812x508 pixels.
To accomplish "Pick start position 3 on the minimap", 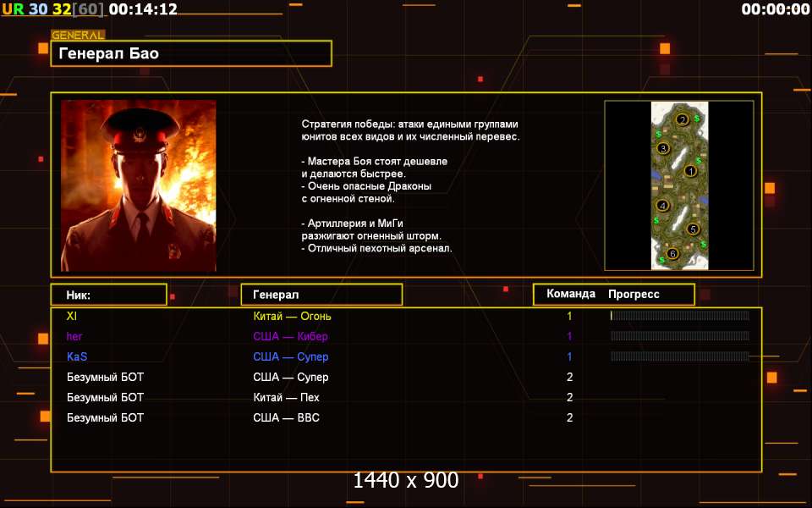I will pos(664,148).
